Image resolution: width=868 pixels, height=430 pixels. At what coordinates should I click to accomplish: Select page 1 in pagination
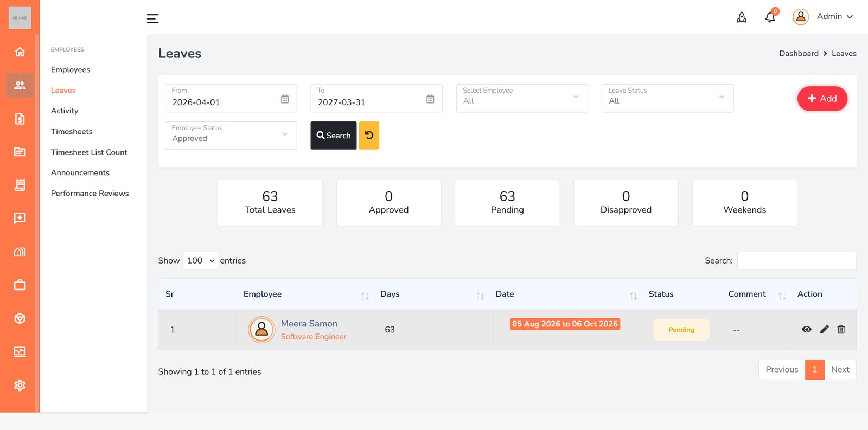click(x=815, y=370)
